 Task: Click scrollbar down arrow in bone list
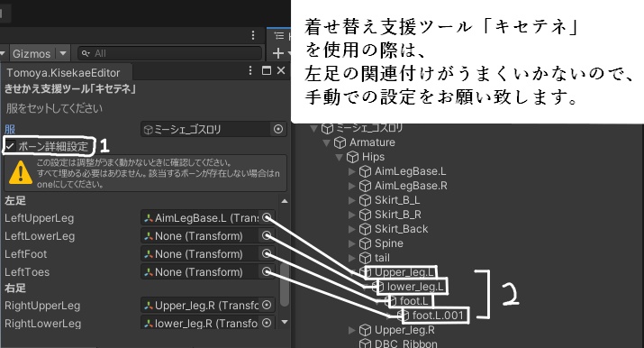(x=285, y=322)
